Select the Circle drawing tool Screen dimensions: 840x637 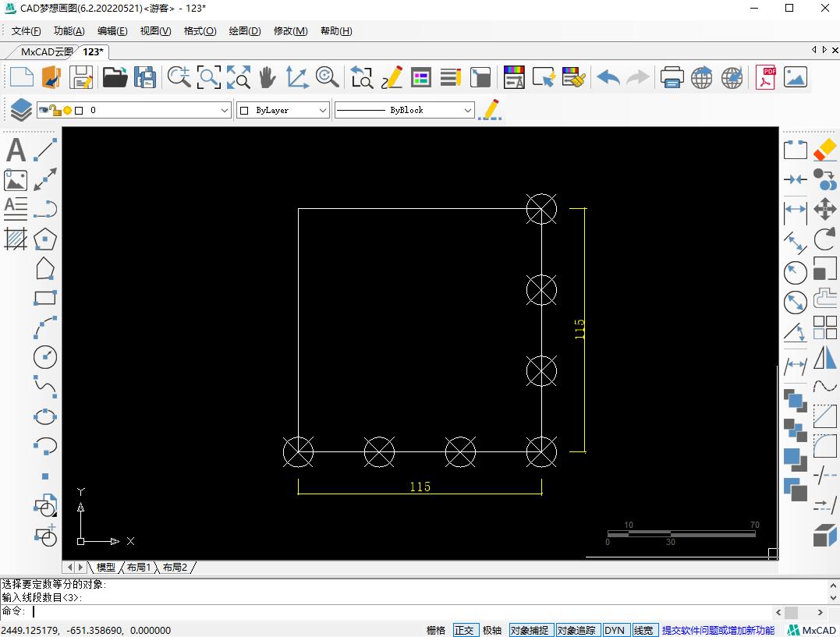[44, 356]
